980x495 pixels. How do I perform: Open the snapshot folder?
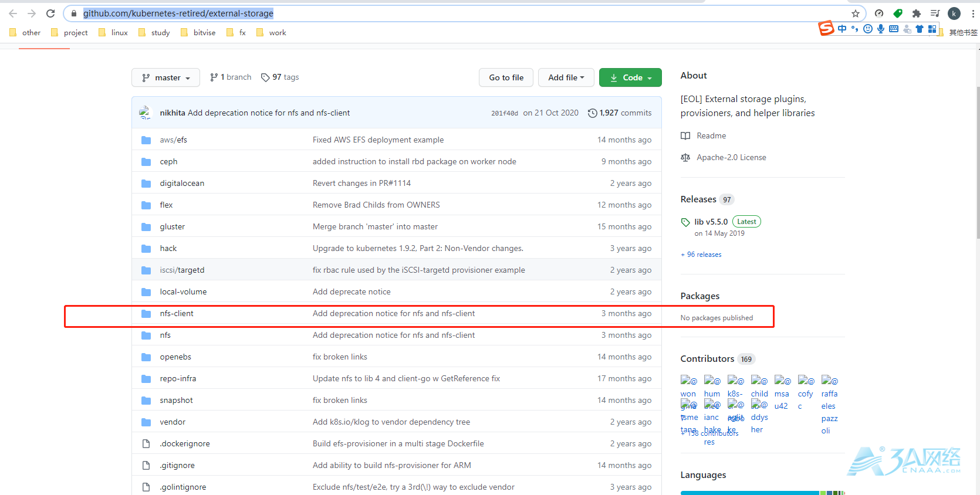tap(176, 400)
